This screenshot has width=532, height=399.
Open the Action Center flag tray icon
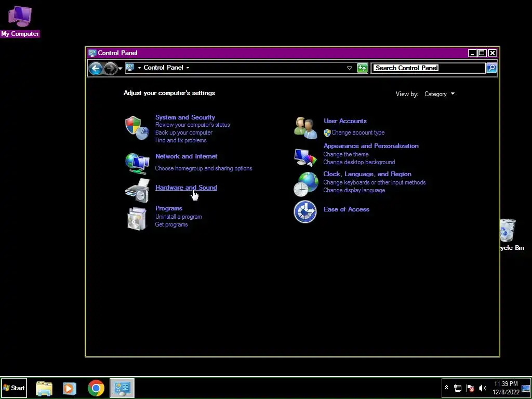click(470, 388)
